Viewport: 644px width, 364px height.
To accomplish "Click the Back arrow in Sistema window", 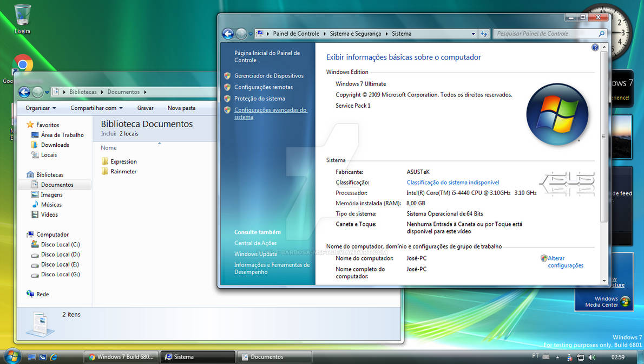I will pos(228,34).
